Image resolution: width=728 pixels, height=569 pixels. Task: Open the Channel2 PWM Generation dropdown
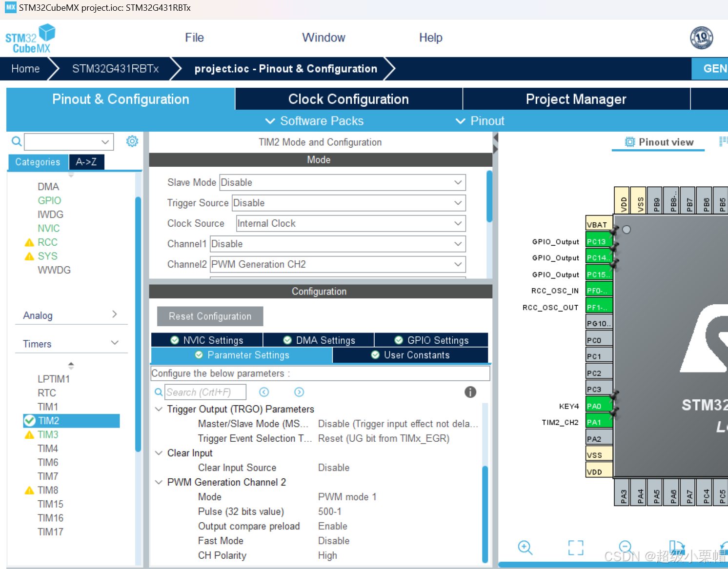pyautogui.click(x=338, y=264)
